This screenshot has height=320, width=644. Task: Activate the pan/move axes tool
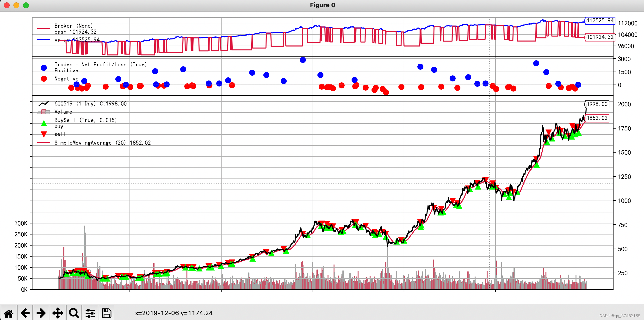click(x=57, y=313)
